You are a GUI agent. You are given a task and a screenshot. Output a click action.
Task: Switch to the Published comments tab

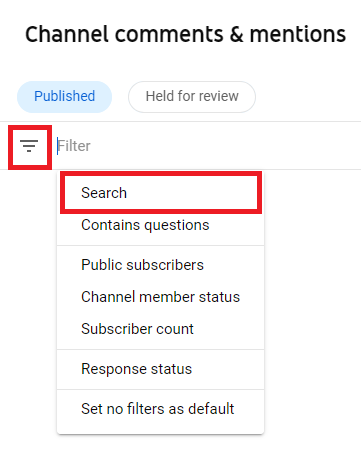pyautogui.click(x=64, y=97)
